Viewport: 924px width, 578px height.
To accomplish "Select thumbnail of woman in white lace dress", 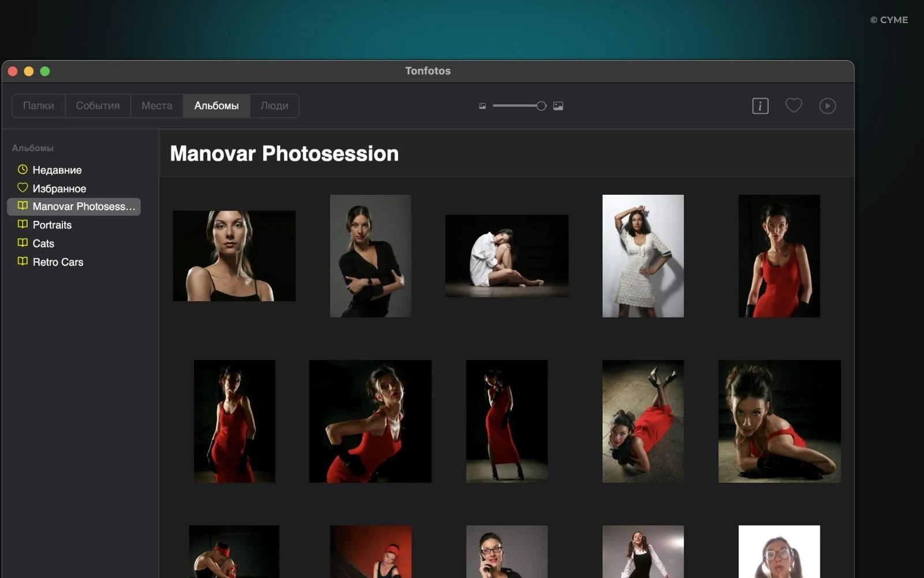I will coord(643,256).
